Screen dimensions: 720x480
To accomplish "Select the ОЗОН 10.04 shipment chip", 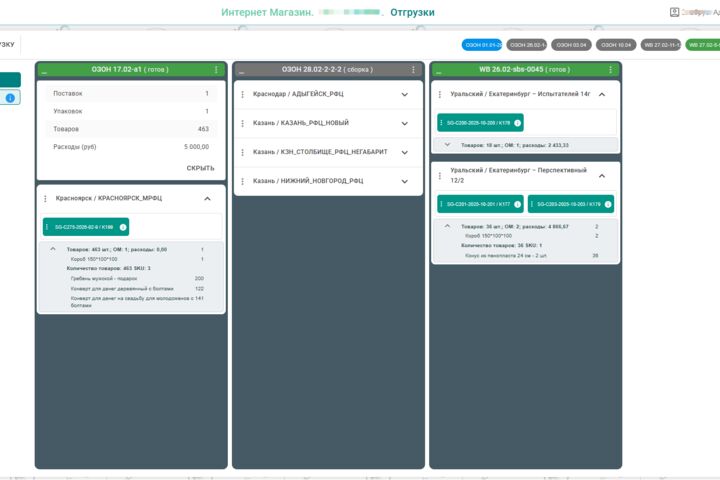I will point(616,45).
